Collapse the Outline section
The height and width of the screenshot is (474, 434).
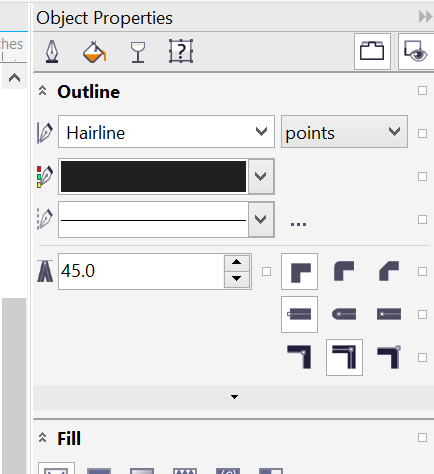point(42,91)
